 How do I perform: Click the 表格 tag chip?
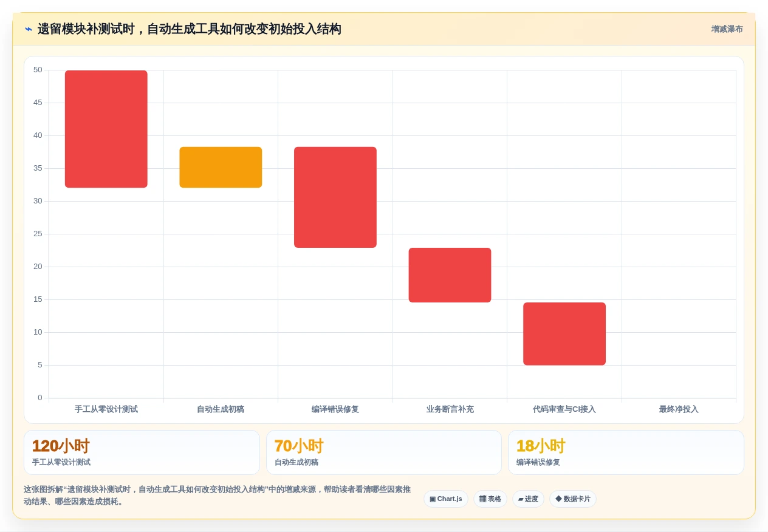[490, 499]
